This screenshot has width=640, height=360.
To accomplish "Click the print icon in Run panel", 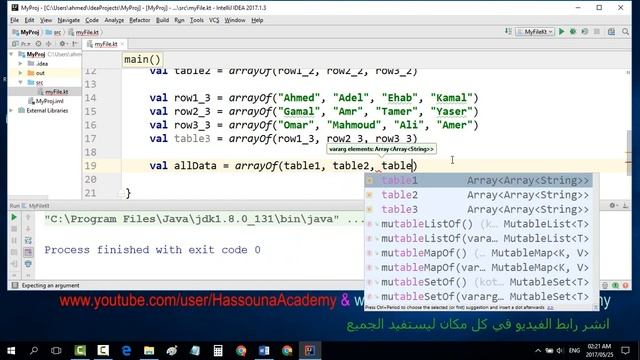I will point(28,264).
